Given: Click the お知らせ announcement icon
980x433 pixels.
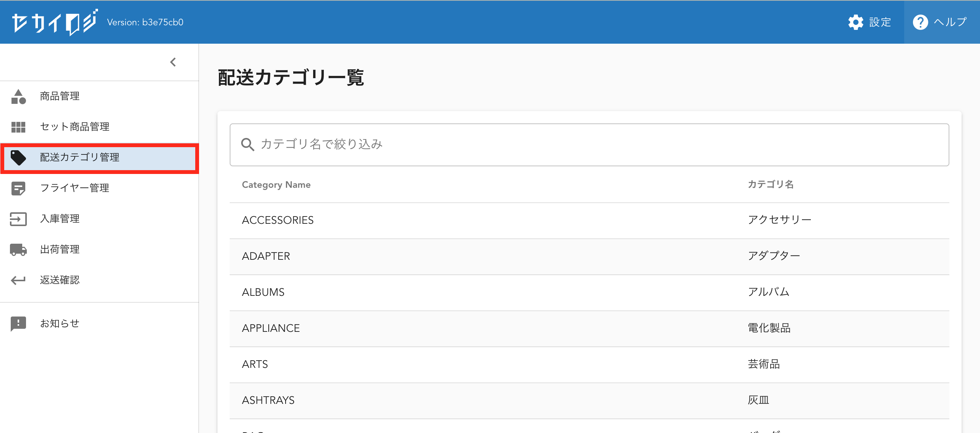Looking at the screenshot, I should click(x=18, y=324).
